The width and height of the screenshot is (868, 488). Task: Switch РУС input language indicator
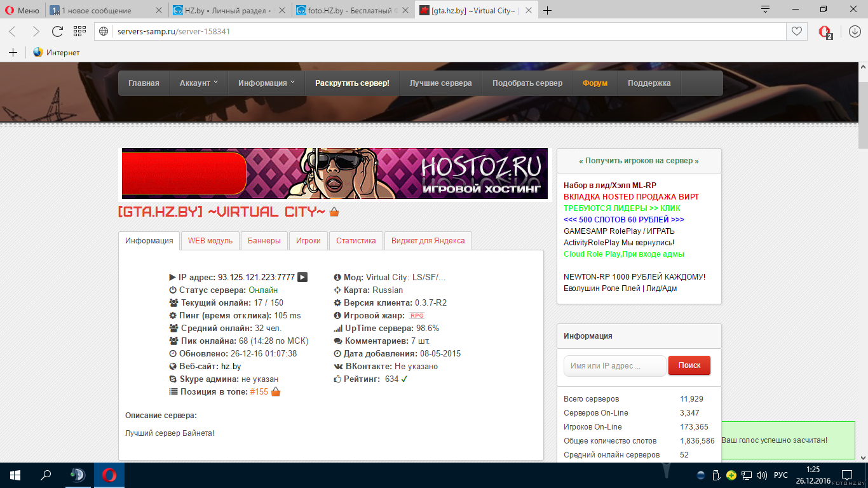780,475
